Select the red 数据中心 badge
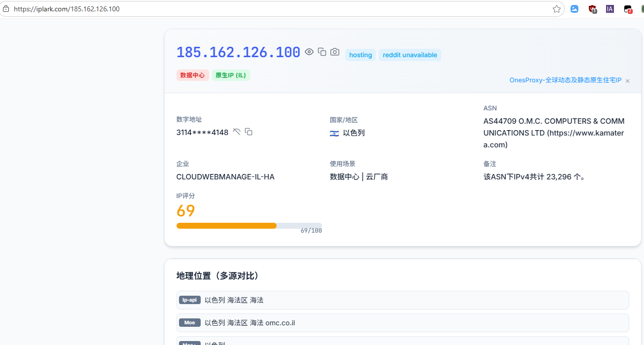 pos(192,75)
